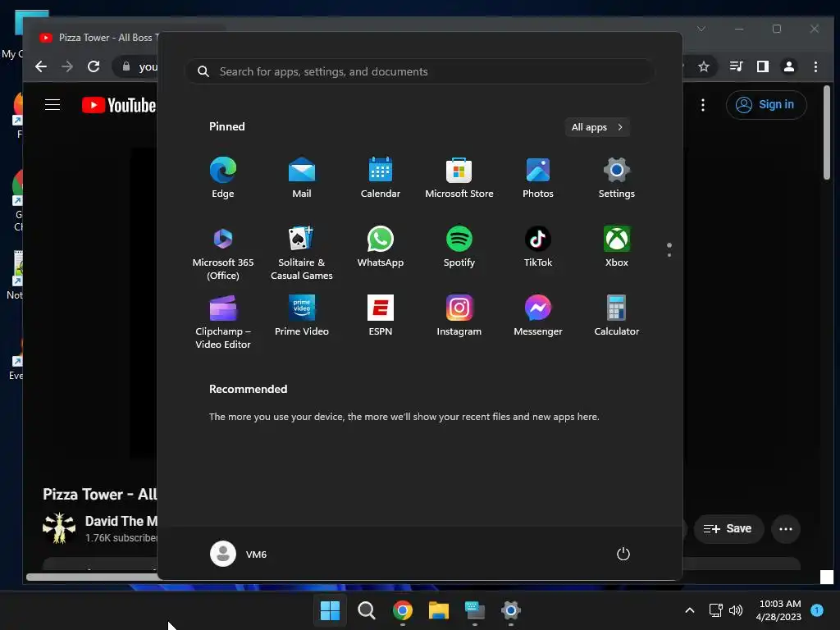Save the video to a playlist
This screenshot has width=840, height=630.
728,529
